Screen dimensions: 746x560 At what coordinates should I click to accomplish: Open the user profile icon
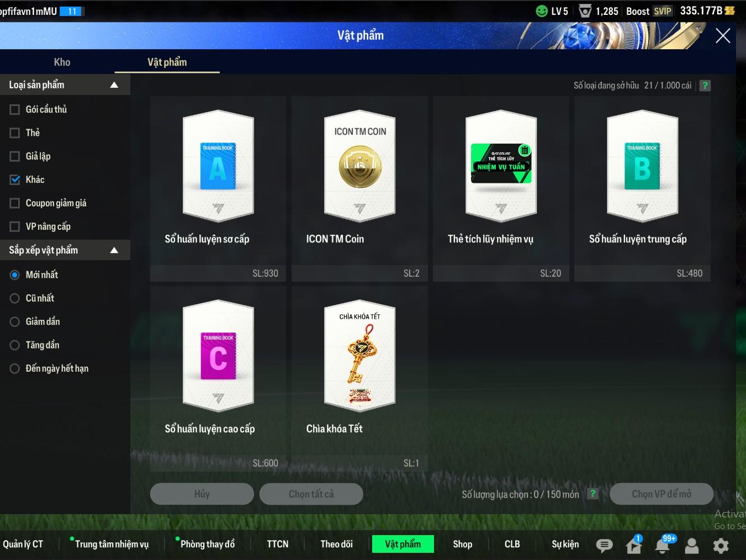coord(691,546)
